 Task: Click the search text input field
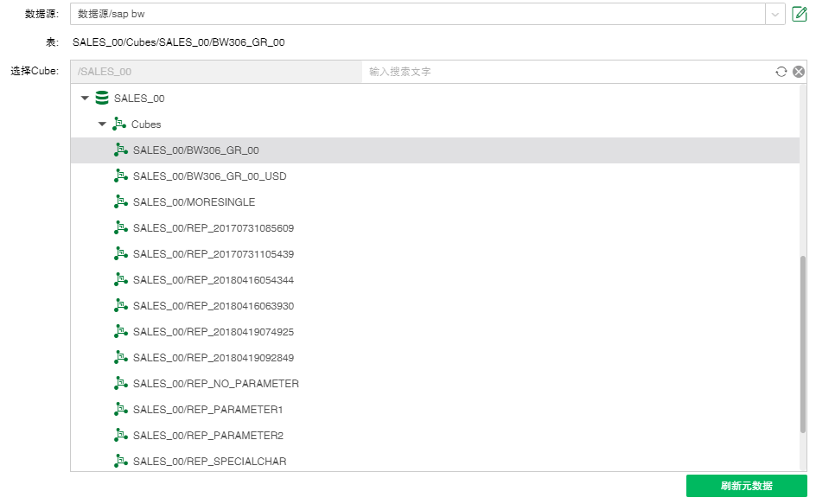click(x=566, y=72)
